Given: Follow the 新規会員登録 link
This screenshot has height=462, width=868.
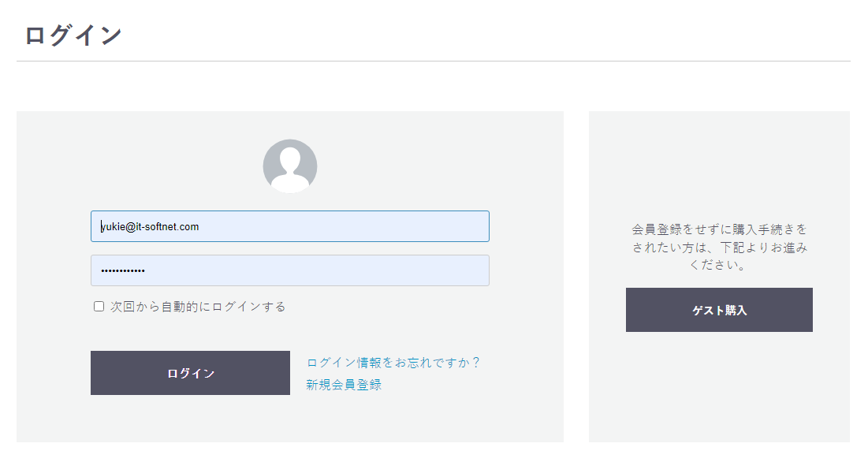Looking at the screenshot, I should point(344,385).
